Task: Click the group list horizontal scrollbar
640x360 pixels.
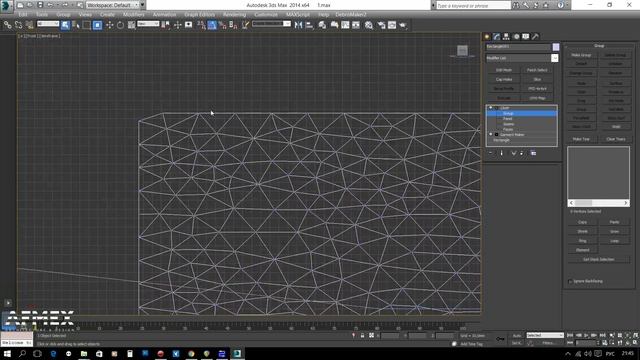Action: click(x=598, y=203)
